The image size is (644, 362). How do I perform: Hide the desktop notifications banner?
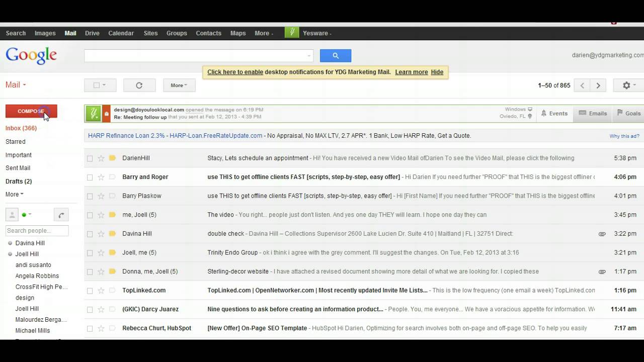coord(437,72)
